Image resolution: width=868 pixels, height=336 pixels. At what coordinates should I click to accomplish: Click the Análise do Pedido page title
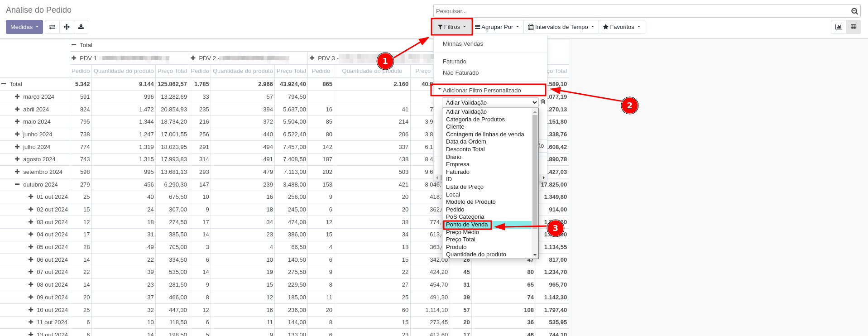(x=38, y=10)
